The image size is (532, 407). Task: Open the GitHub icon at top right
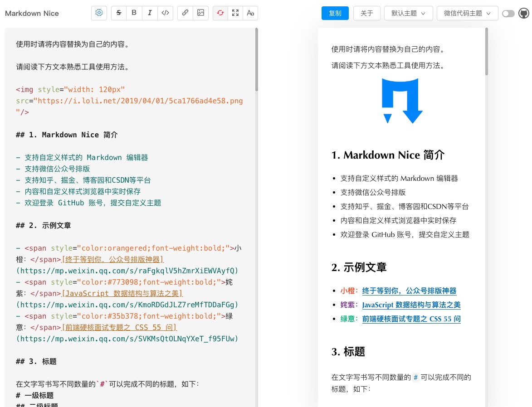tap(524, 13)
